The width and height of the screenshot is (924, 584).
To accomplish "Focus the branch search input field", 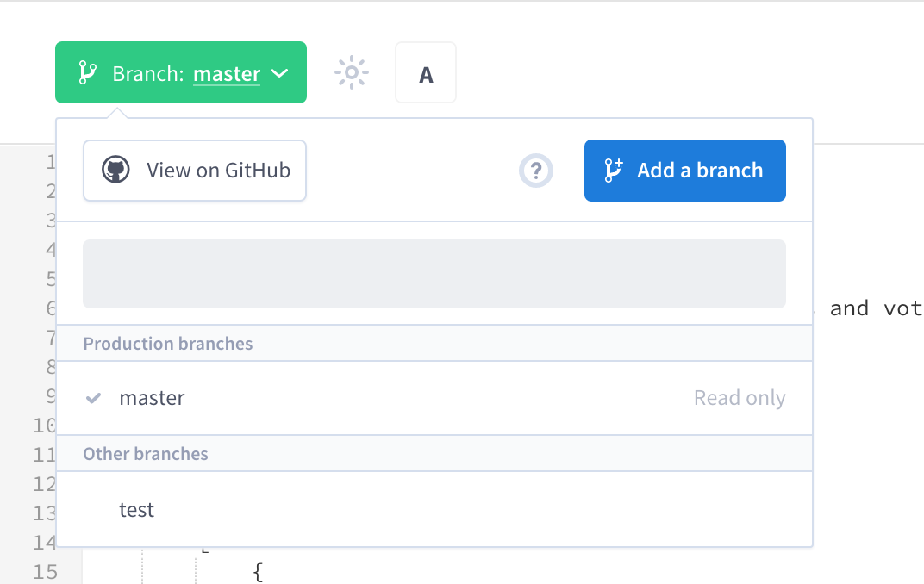I will pyautogui.click(x=434, y=274).
